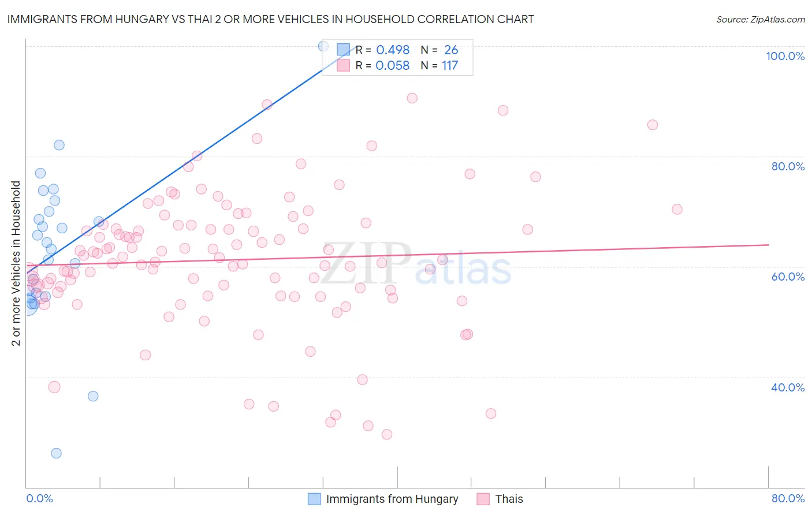Click the N value 117 in legend
This screenshot has height=515, width=812.
click(x=450, y=65)
